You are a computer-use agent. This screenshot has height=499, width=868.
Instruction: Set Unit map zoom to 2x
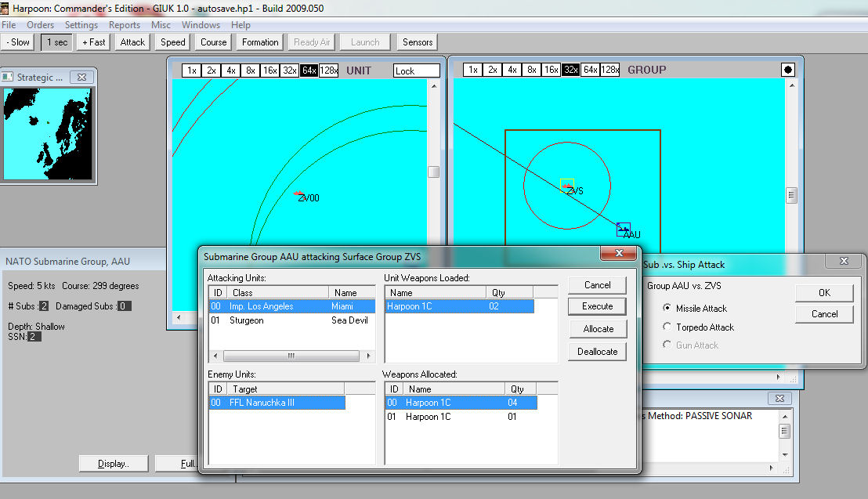coord(211,71)
